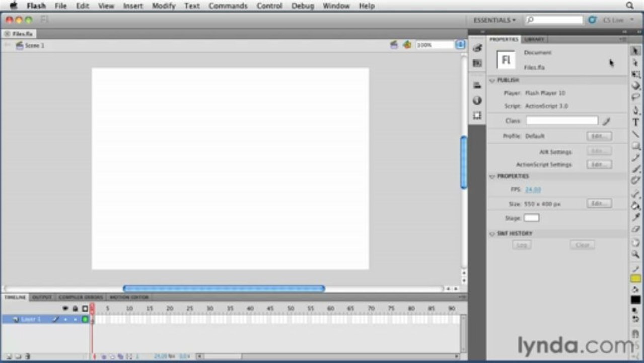Select the Eraser tool
644x363 pixels.
pos(636,229)
